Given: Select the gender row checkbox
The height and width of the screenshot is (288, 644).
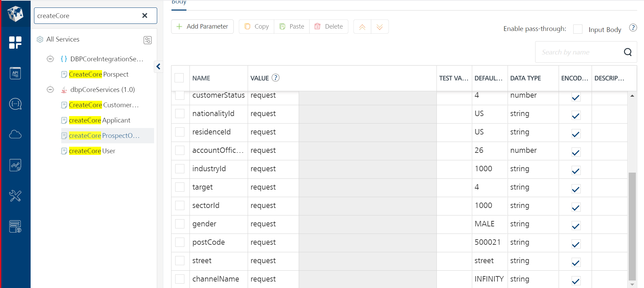Looking at the screenshot, I should [180, 224].
